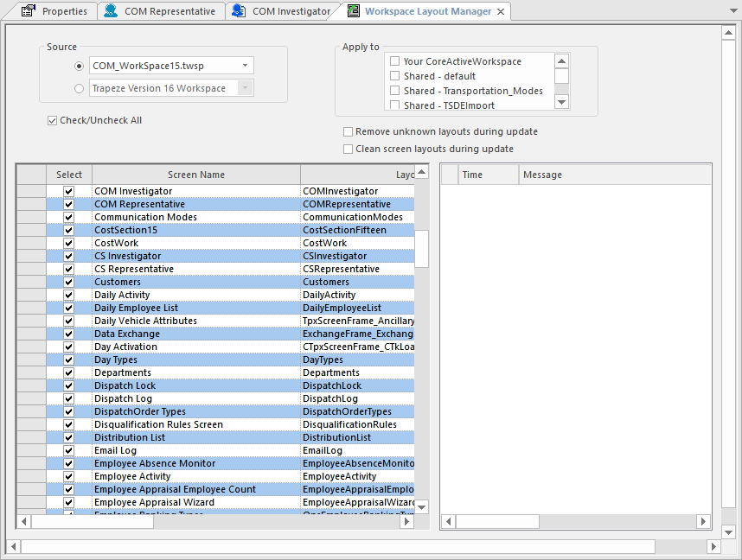Open the COM_WorkSpace15.twsp source dropdown
Image resolution: width=742 pixels, height=560 pixels.
coord(244,65)
